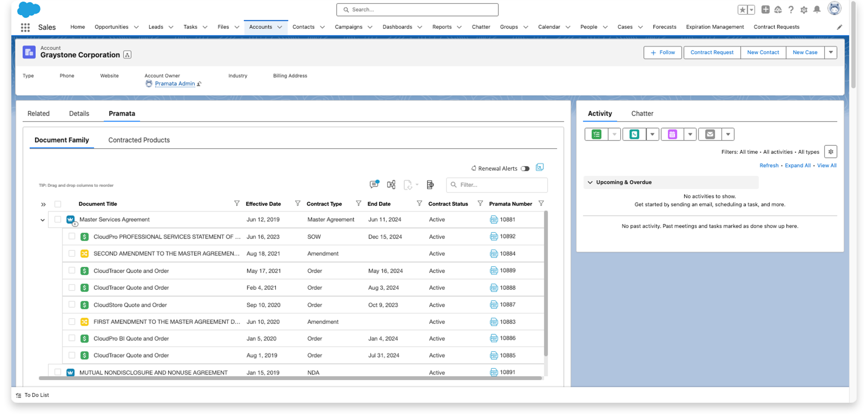Collapse the Upcoming & Overdue section
This screenshot has height=418, width=868.
click(590, 182)
